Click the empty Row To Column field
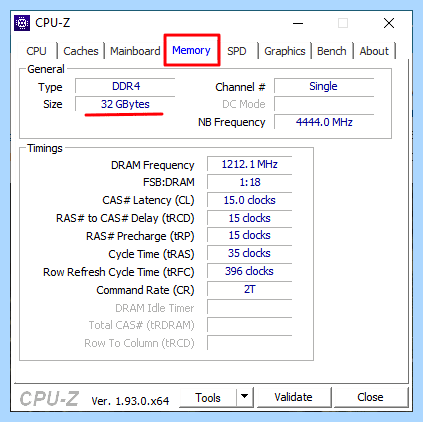 coord(250,343)
